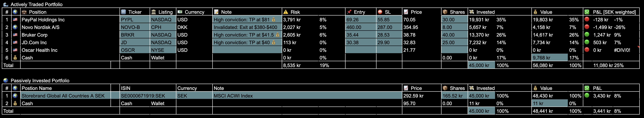644x118 pixels.
Task: Select the PYPL ticker cell
Action: click(135, 20)
